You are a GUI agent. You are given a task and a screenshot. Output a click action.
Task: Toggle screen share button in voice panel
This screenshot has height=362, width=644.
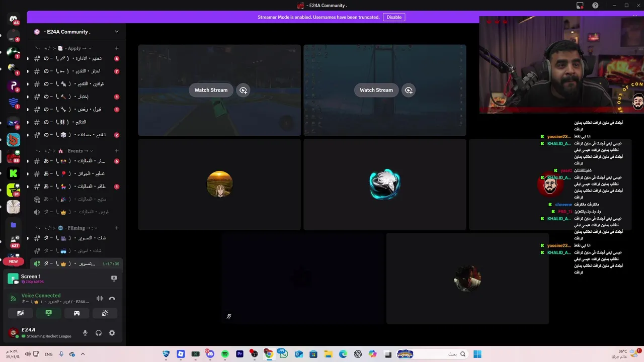[48, 313]
